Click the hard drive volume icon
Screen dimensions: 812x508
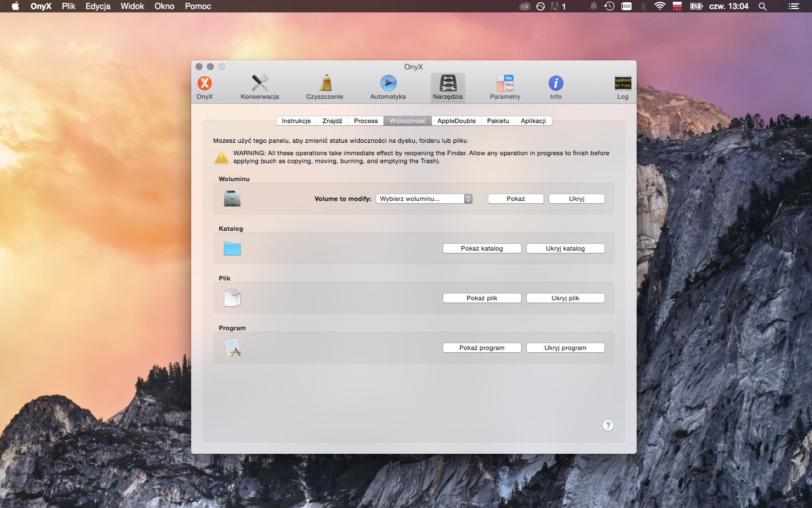pyautogui.click(x=232, y=199)
